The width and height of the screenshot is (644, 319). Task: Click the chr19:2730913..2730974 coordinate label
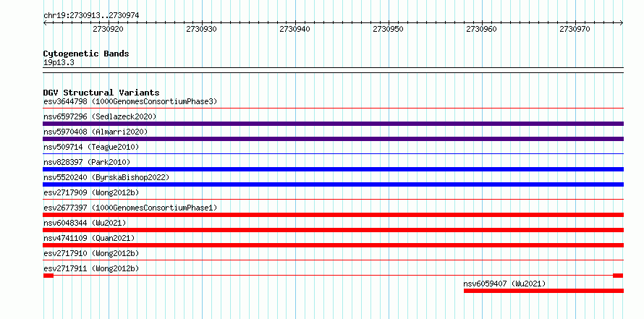[91, 16]
